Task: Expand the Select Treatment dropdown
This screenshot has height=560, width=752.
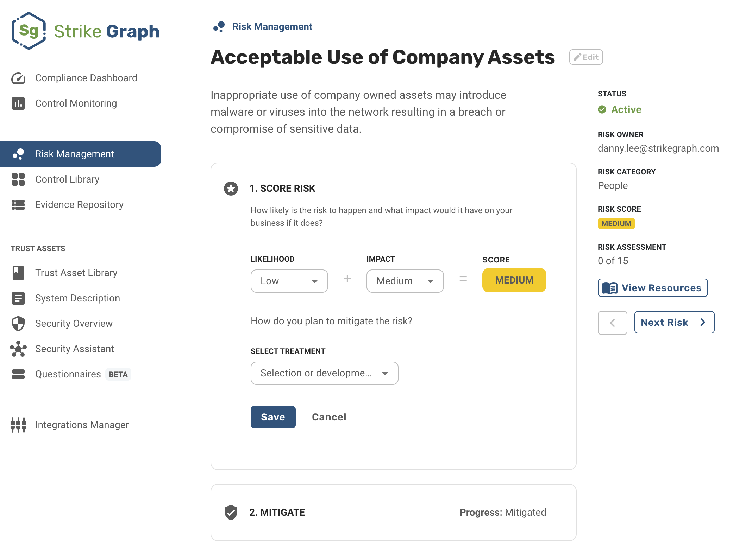Action: click(324, 373)
